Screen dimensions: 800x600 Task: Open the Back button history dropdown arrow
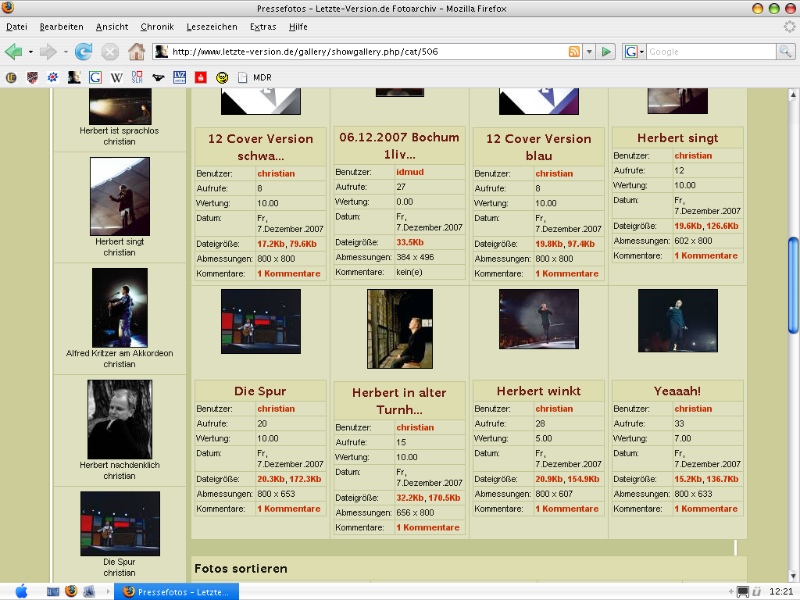click(31, 51)
